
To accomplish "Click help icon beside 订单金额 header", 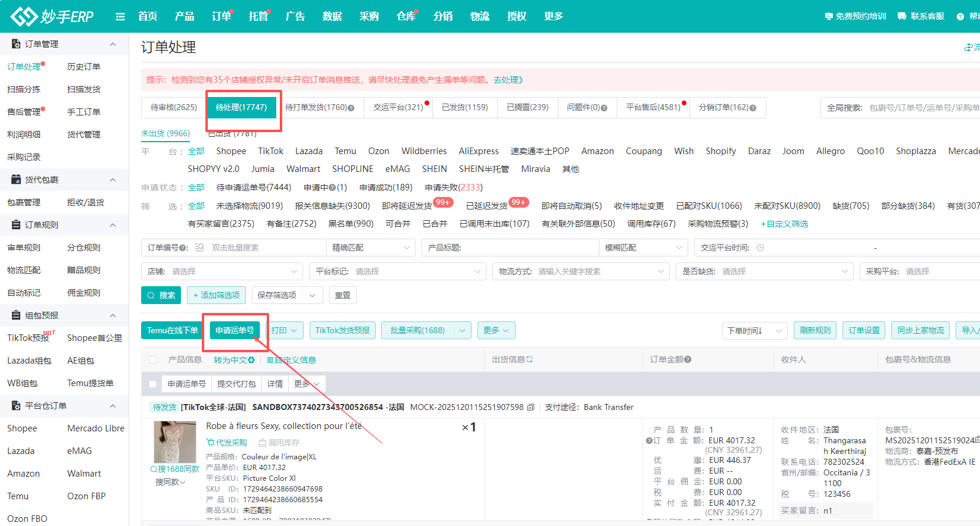I will (688, 359).
